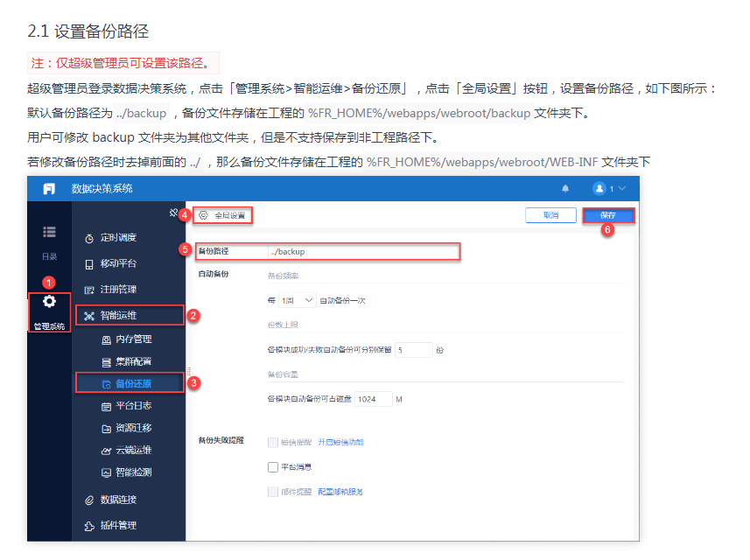Click the 云端运维 cloud icon
The width and height of the screenshot is (750, 560).
tap(106, 451)
